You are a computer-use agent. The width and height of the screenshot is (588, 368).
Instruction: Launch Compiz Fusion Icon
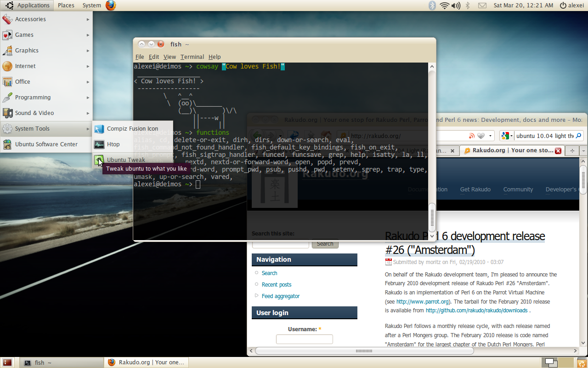coord(133,129)
